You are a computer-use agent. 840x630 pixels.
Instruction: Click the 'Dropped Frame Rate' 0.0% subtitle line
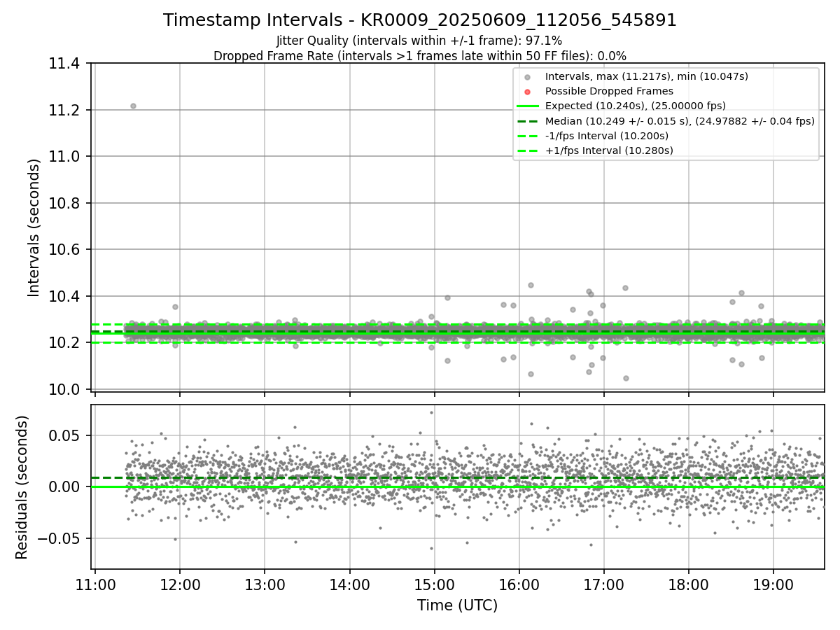(x=420, y=56)
